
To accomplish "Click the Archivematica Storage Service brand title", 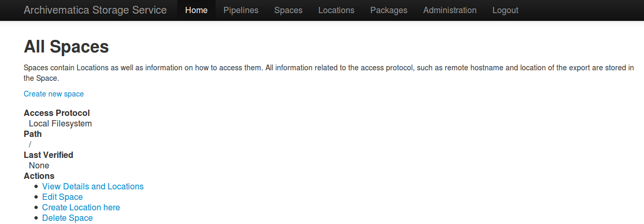I will point(95,10).
